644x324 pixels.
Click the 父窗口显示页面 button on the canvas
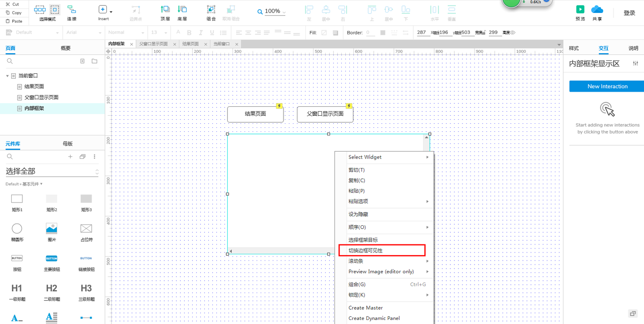[325, 114]
